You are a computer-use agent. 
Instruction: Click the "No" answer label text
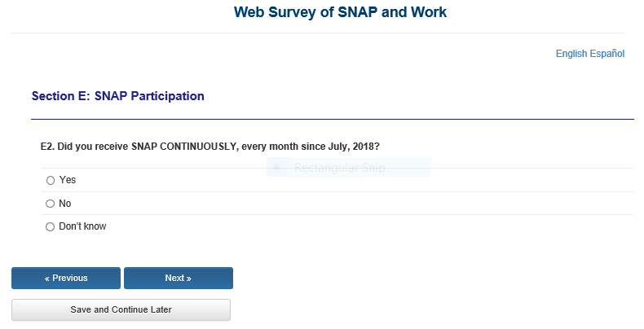(65, 204)
